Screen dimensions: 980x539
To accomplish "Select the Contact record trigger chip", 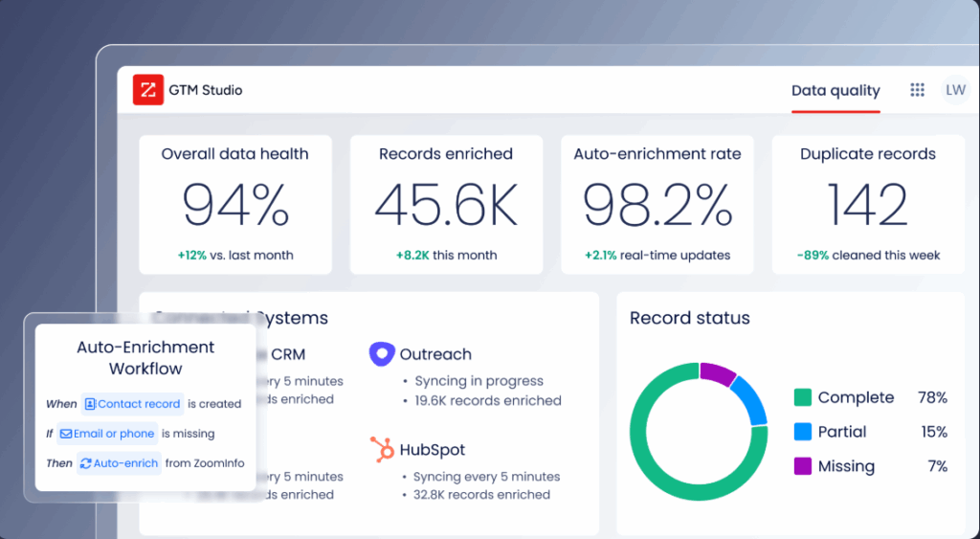I will (132, 404).
